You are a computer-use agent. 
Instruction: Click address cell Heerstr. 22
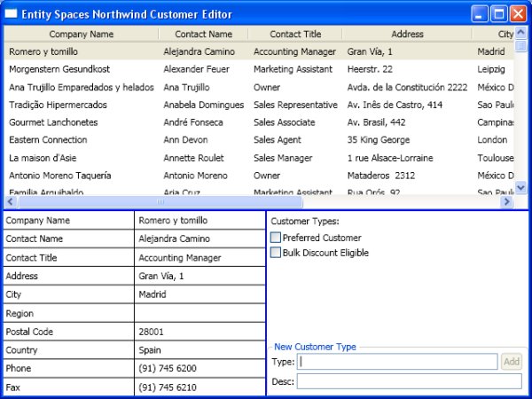click(x=370, y=69)
